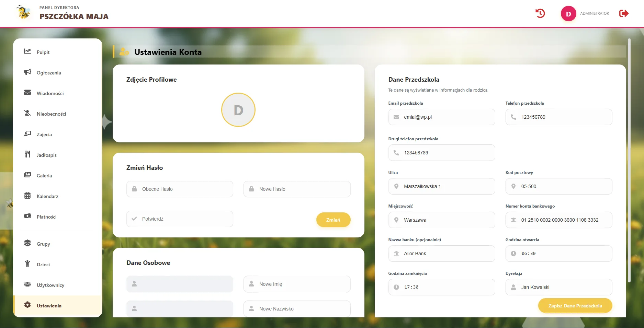The width and height of the screenshot is (644, 328).
Task: Open Kalendarz menu entry
Action: tap(58, 196)
